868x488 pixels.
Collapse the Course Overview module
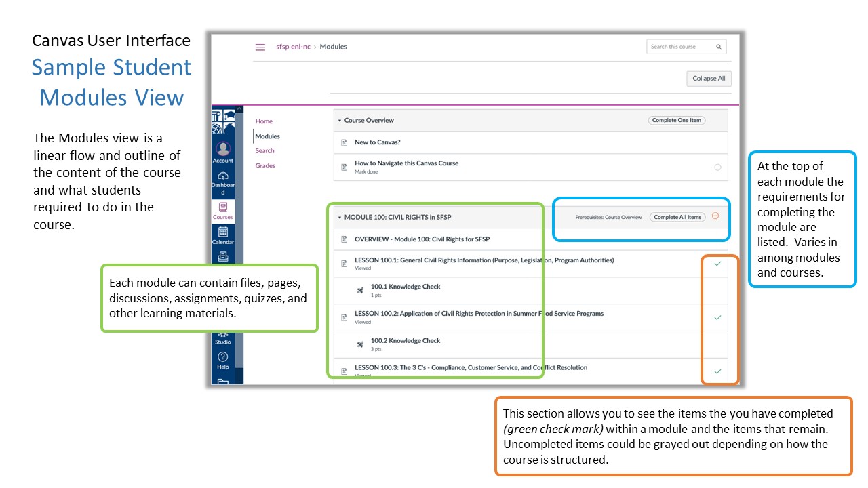tap(340, 121)
